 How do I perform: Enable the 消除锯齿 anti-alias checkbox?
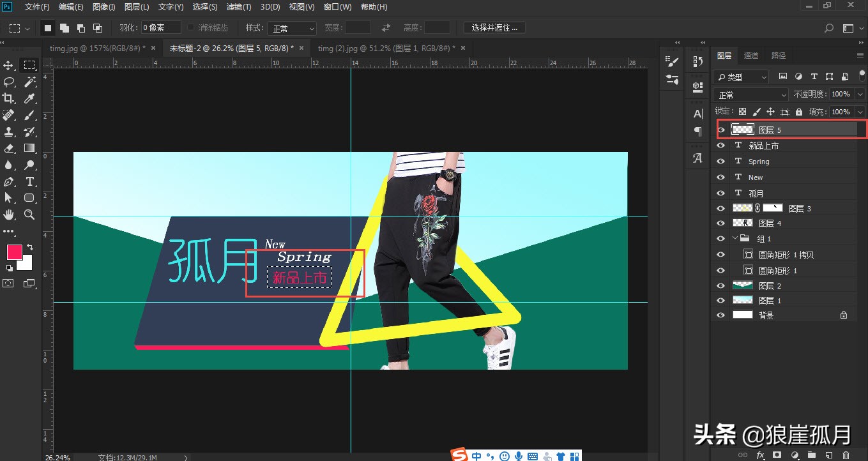190,27
